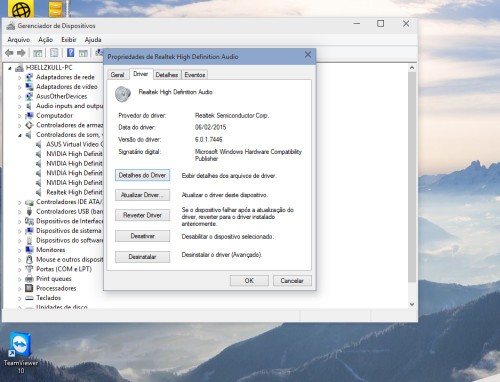Screen dimensions: 500x382
Task: Switch to the Eventos tab
Action: [x=195, y=75]
